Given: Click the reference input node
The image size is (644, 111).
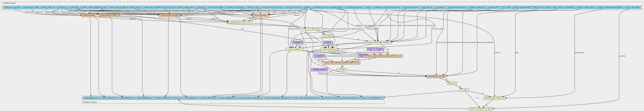Looking at the screenshot, I should [307, 7].
